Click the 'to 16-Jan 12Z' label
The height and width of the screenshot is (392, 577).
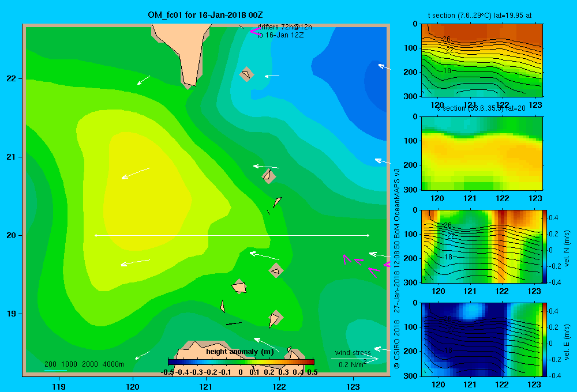pyautogui.click(x=280, y=35)
